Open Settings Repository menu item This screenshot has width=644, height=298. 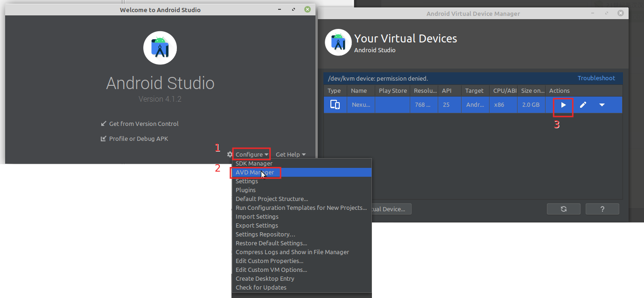pos(302,235)
